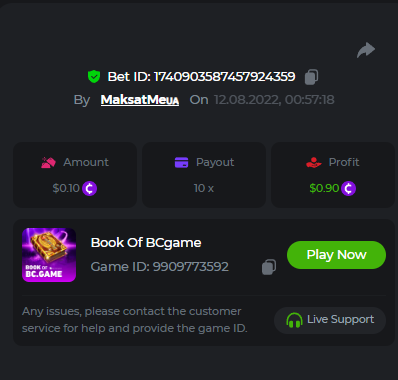Click the 10 x payout value
The height and width of the screenshot is (380, 398).
[x=204, y=188]
